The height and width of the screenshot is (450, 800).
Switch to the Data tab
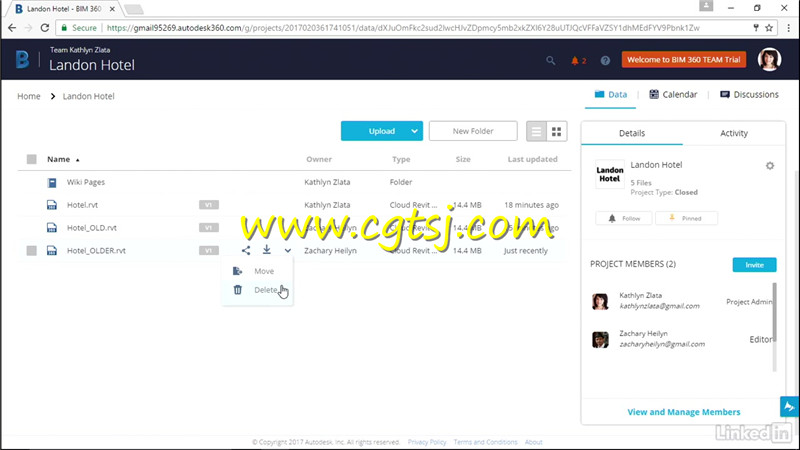[611, 94]
